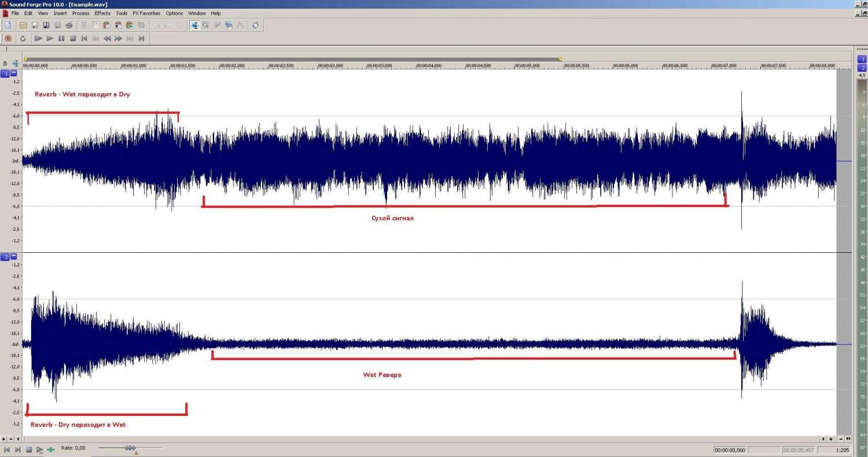The width and height of the screenshot is (868, 457).
Task: Select the Edit tool in toolbar
Action: [194, 25]
